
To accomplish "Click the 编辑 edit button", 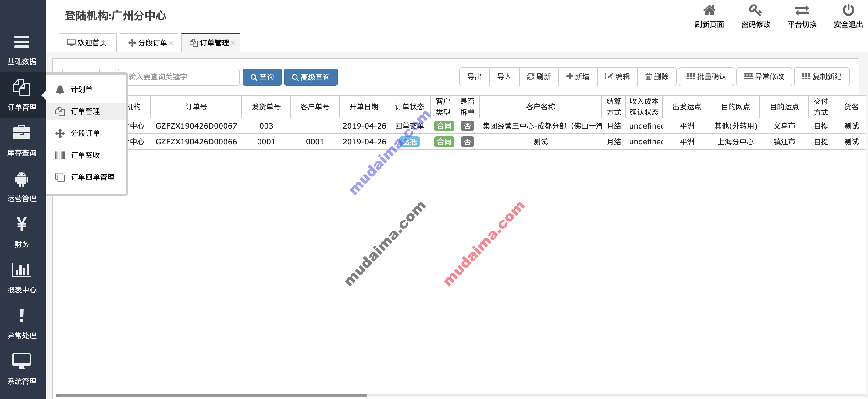I will tap(617, 77).
